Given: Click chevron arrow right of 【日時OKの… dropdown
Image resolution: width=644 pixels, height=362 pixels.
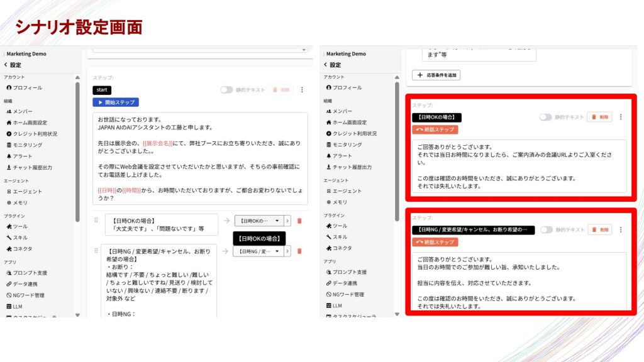Looking at the screenshot, I should [287, 221].
